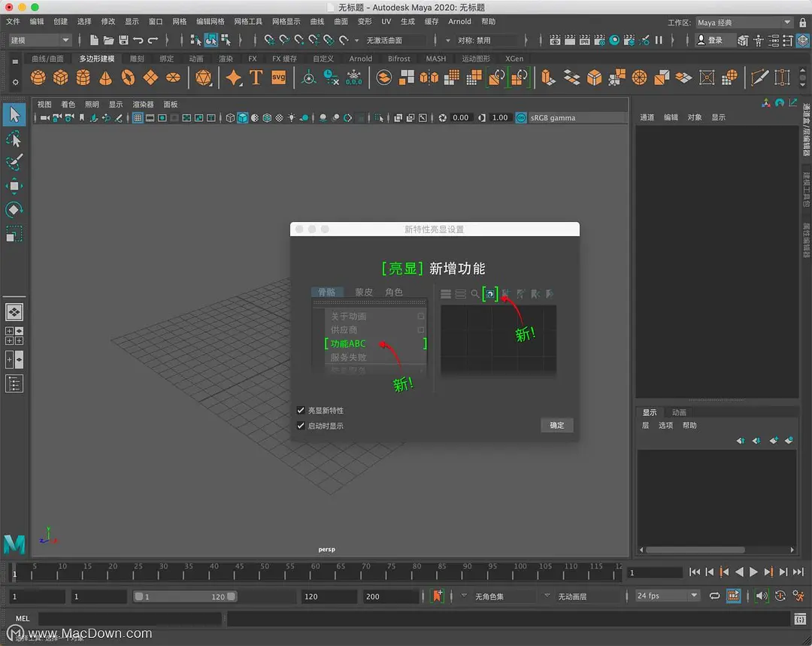The height and width of the screenshot is (646, 812).
Task: Open the Script Editor icon
Action: click(800, 618)
